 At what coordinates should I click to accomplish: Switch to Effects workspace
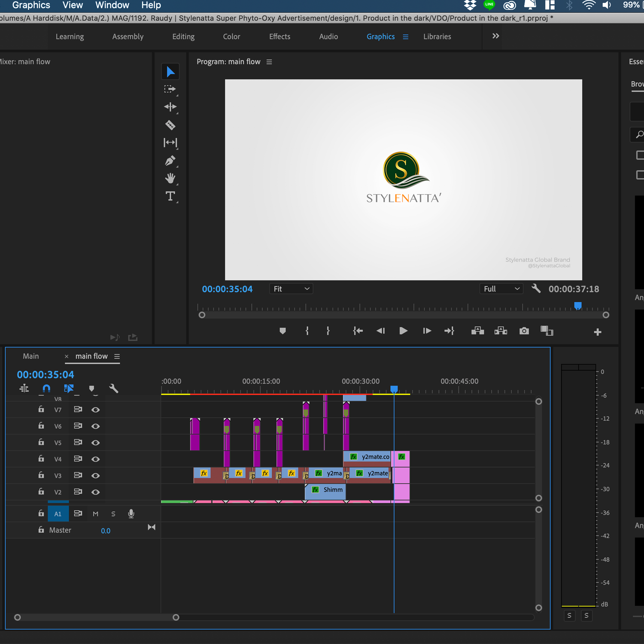point(279,37)
